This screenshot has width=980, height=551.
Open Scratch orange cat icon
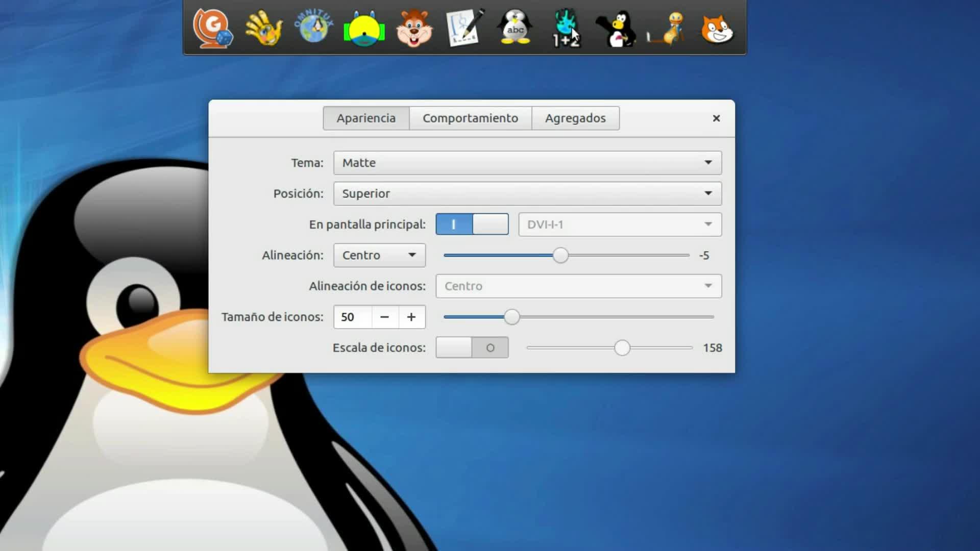(717, 29)
